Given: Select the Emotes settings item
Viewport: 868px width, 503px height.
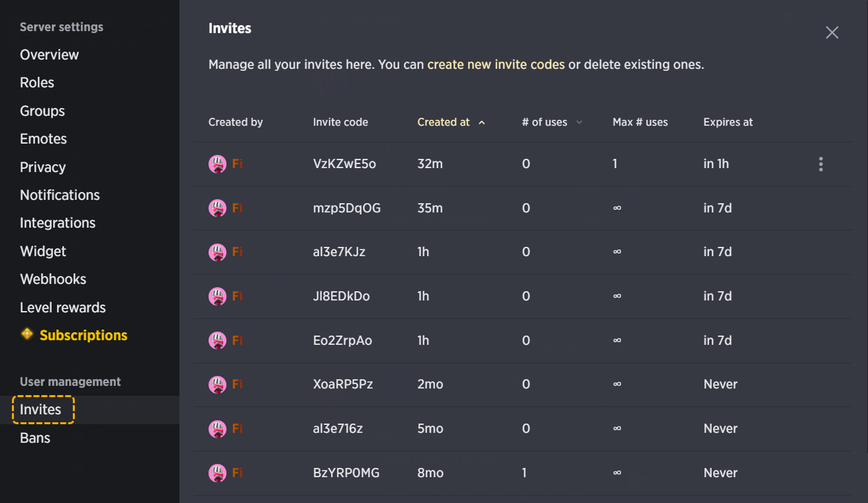Looking at the screenshot, I should pos(43,139).
